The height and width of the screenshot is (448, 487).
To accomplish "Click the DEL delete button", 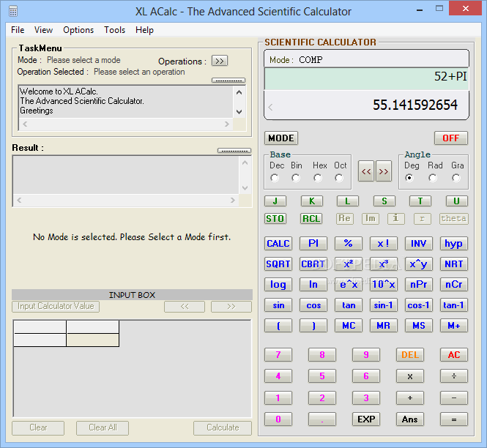I will tap(409, 354).
